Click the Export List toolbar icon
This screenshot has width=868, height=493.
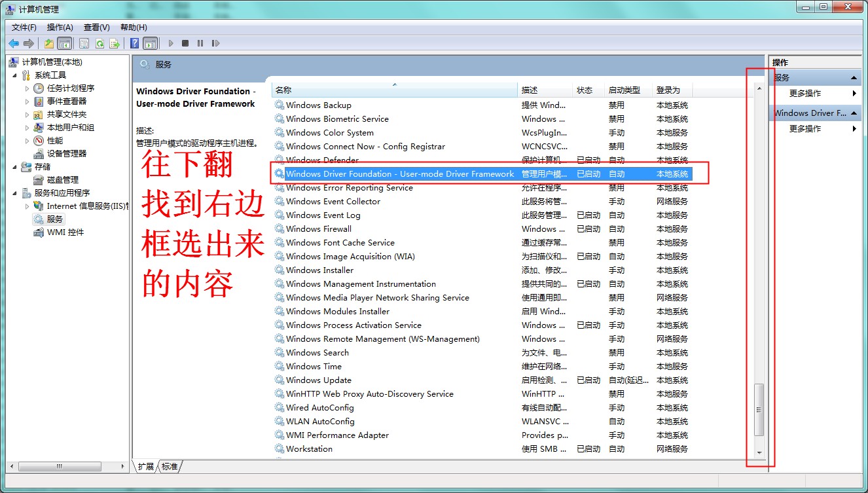[115, 43]
